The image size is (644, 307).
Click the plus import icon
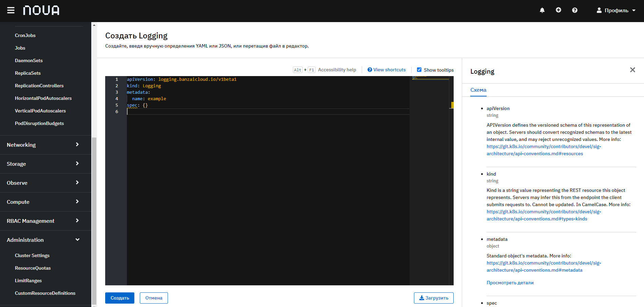pyautogui.click(x=558, y=10)
